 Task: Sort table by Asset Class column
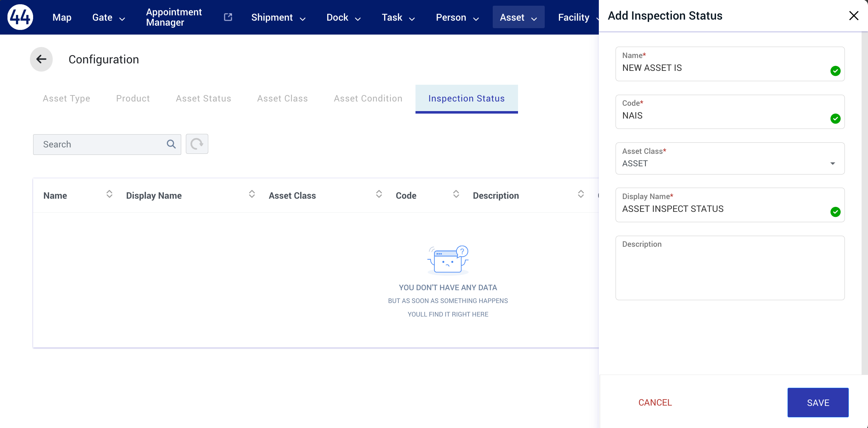point(379,194)
